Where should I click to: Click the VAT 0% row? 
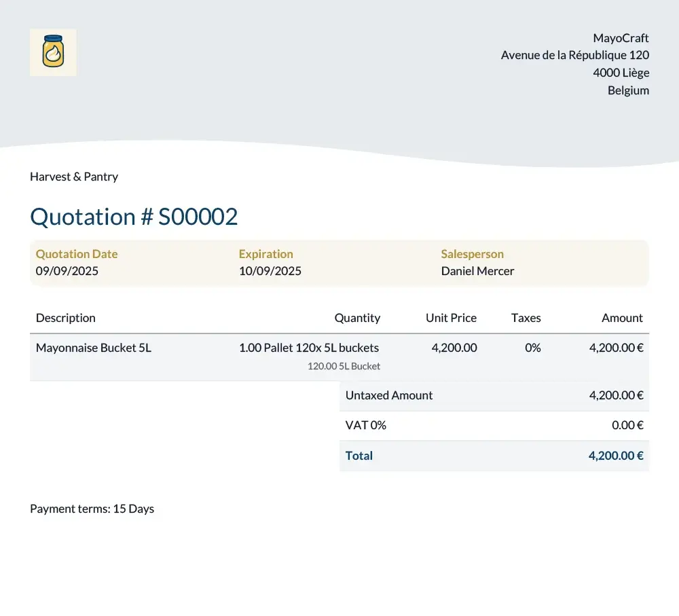(x=494, y=425)
